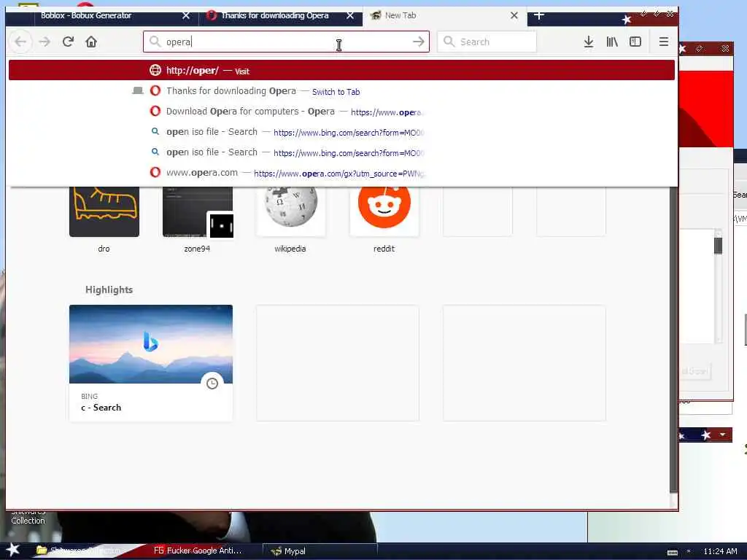The width and height of the screenshot is (747, 560).
Task: Open the zone94 top site tile
Action: tap(197, 212)
